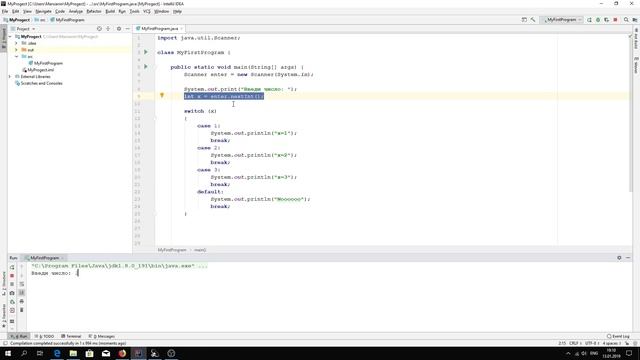
Task: Open the TODO tool window button
Action: [x=44, y=336]
